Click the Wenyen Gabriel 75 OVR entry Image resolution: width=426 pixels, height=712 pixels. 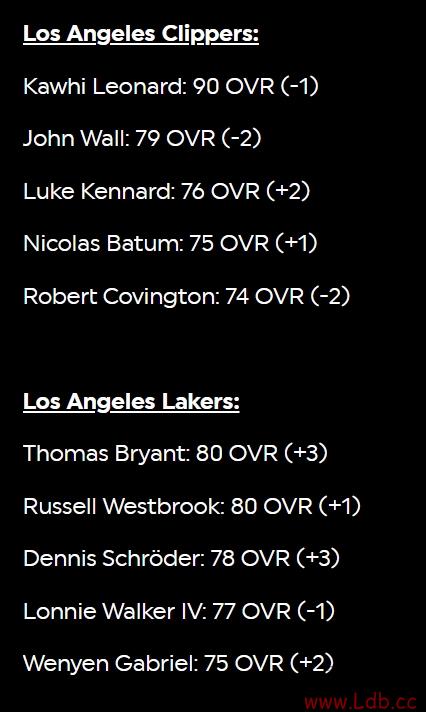pos(178,664)
